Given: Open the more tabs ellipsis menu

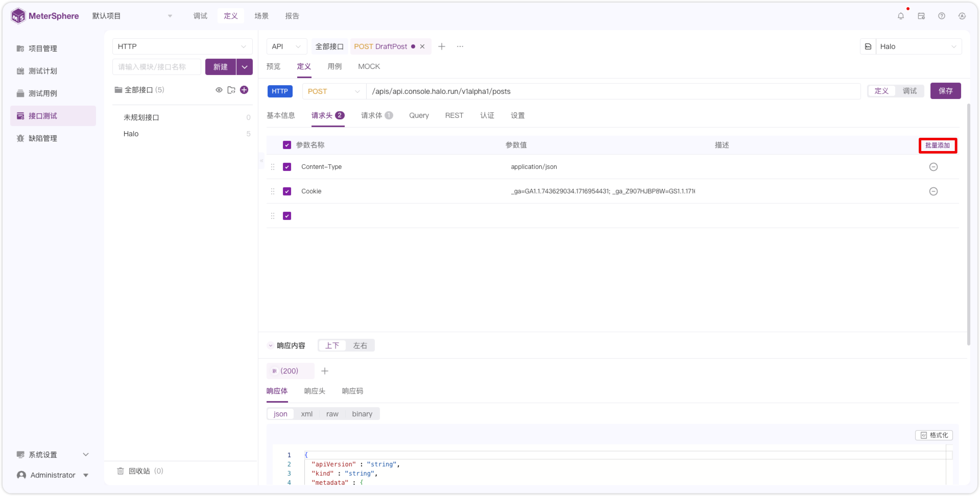Looking at the screenshot, I should pyautogui.click(x=460, y=46).
